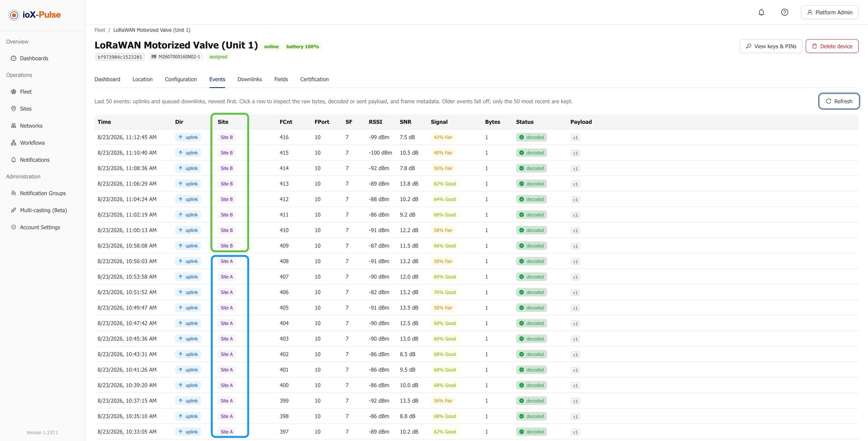Click the device ID bf973904c1523201 chip
This screenshot has height=441, width=868.
coord(120,57)
